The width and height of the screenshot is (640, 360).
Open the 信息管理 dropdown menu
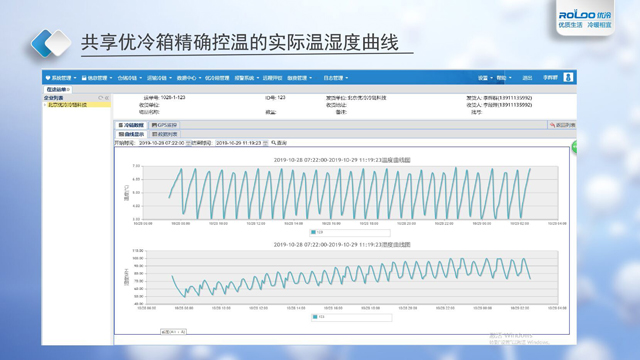click(97, 78)
